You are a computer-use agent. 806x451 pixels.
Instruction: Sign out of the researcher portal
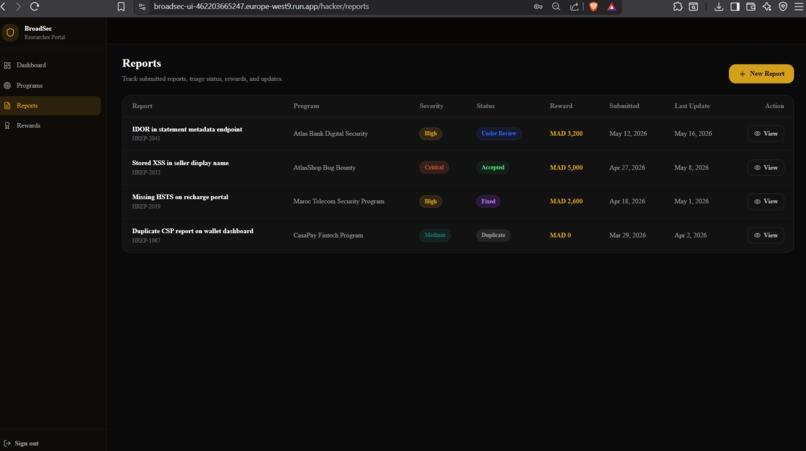22,443
